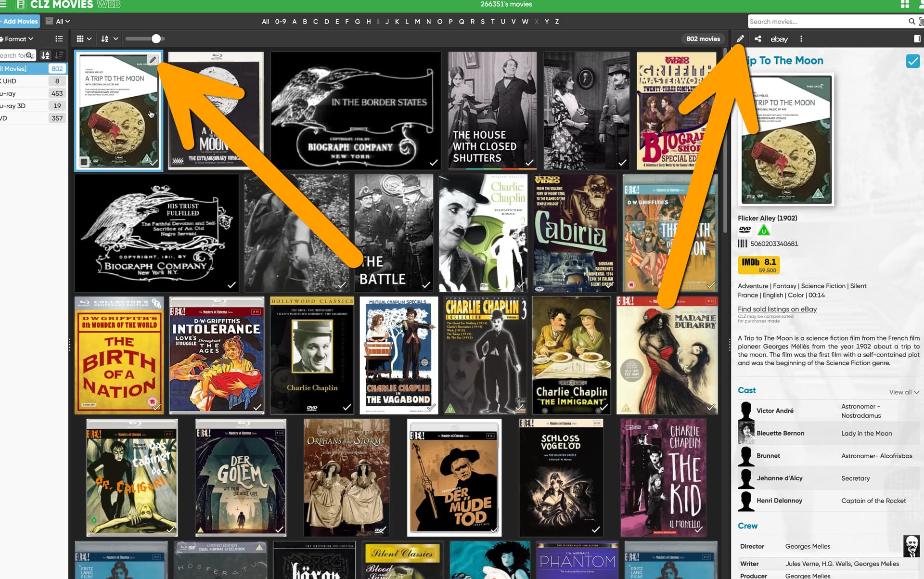
Task: Filter movies by letter M
Action: [x=417, y=22]
